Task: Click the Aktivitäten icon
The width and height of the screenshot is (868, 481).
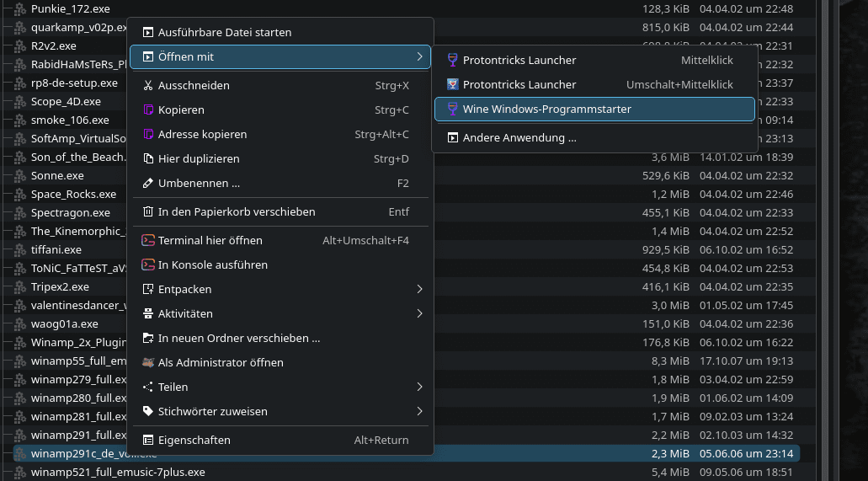Action: (148, 313)
